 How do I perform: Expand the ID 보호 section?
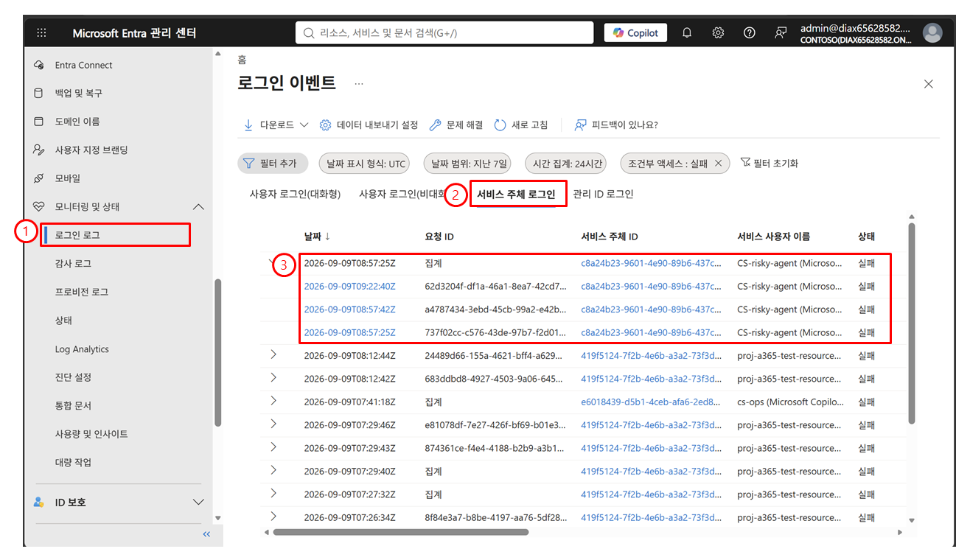click(198, 502)
